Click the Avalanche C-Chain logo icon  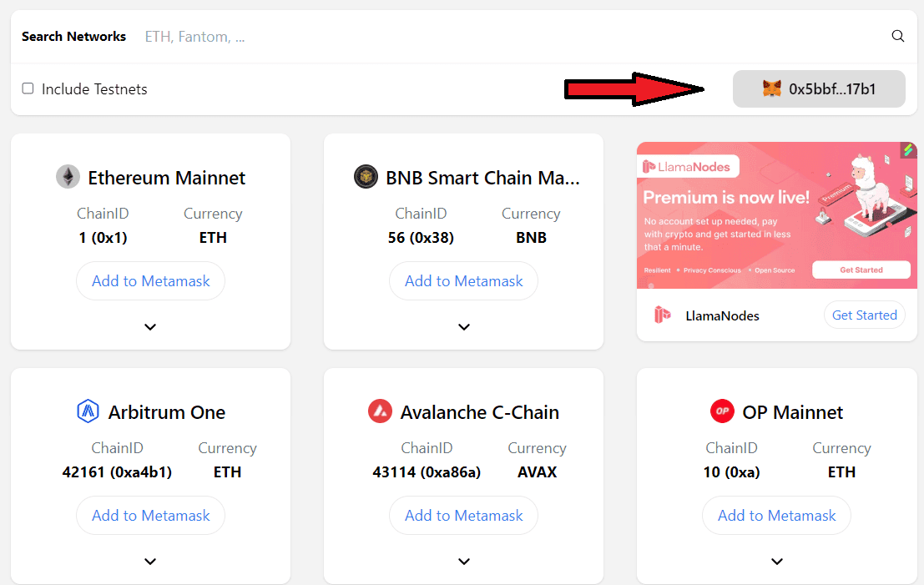[380, 411]
